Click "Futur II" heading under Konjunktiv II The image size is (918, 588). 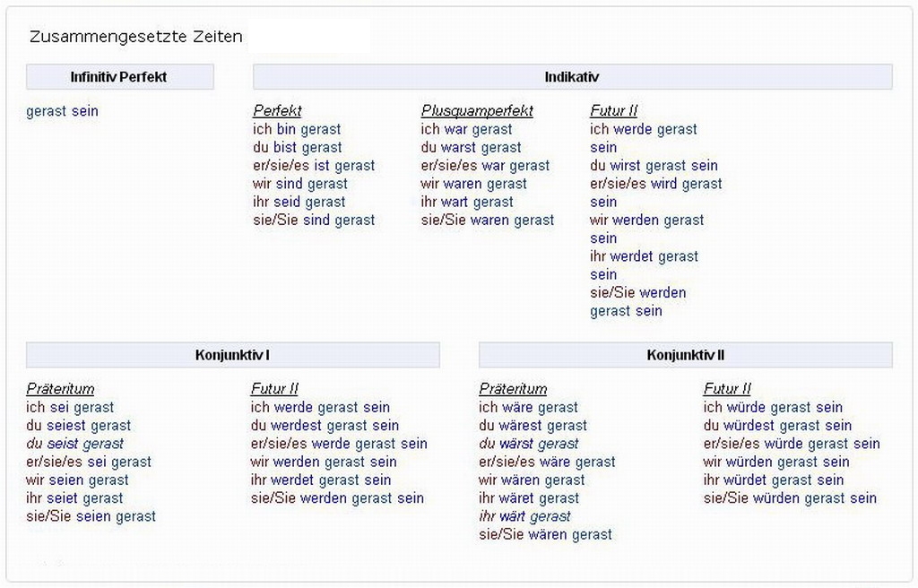[x=727, y=389]
